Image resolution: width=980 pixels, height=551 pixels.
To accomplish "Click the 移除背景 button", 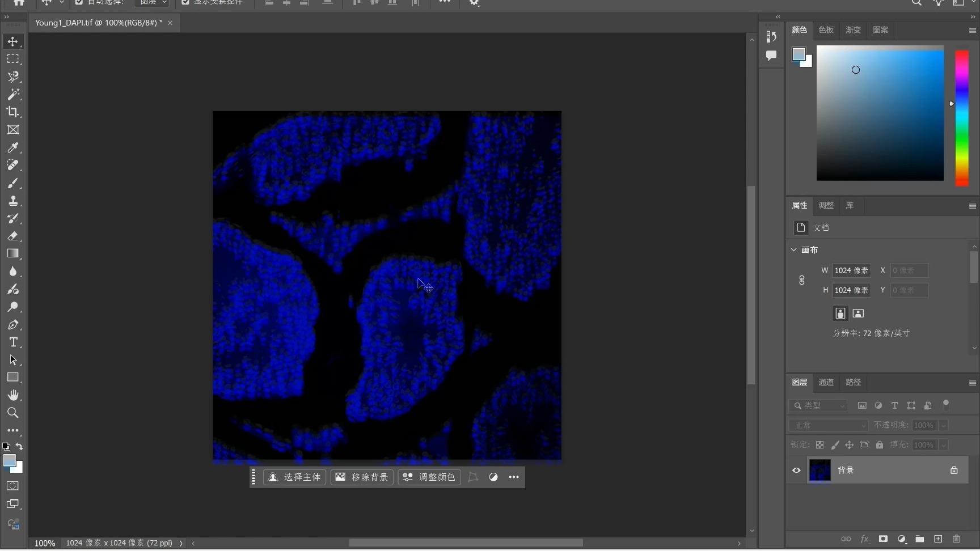I will [x=362, y=477].
